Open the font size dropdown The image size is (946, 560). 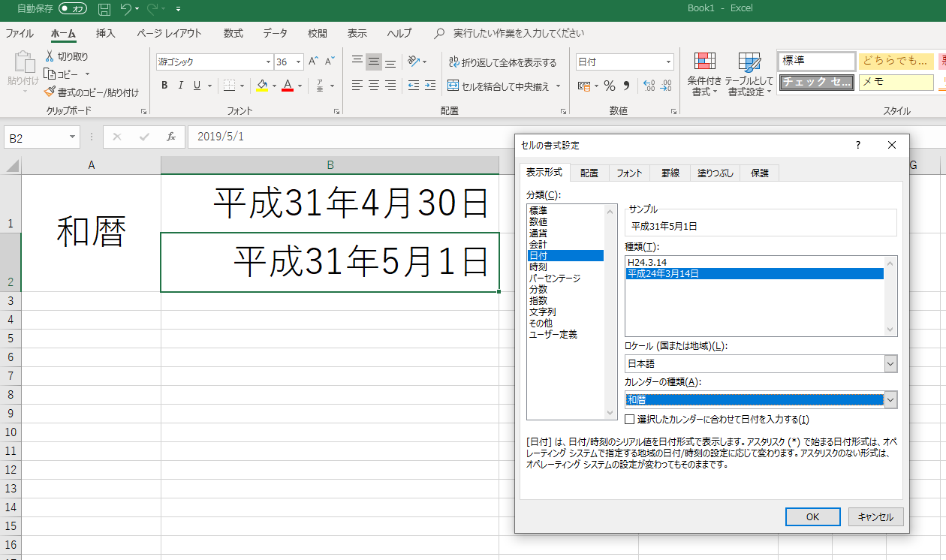(298, 62)
